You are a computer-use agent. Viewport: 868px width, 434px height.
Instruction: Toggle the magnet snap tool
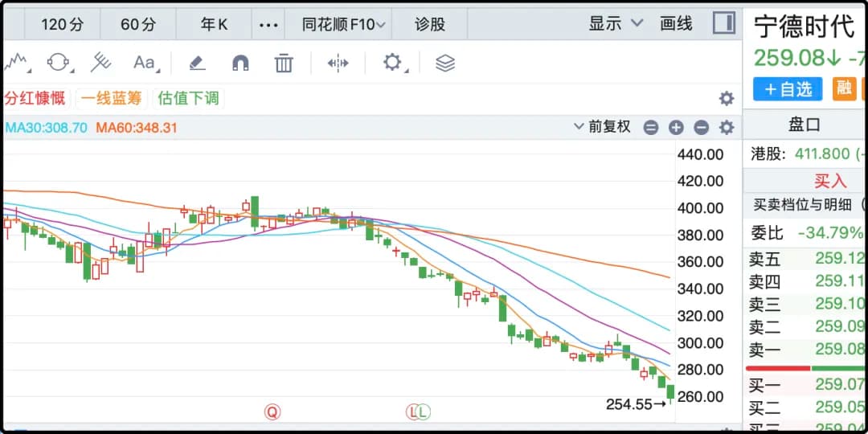coord(240,63)
